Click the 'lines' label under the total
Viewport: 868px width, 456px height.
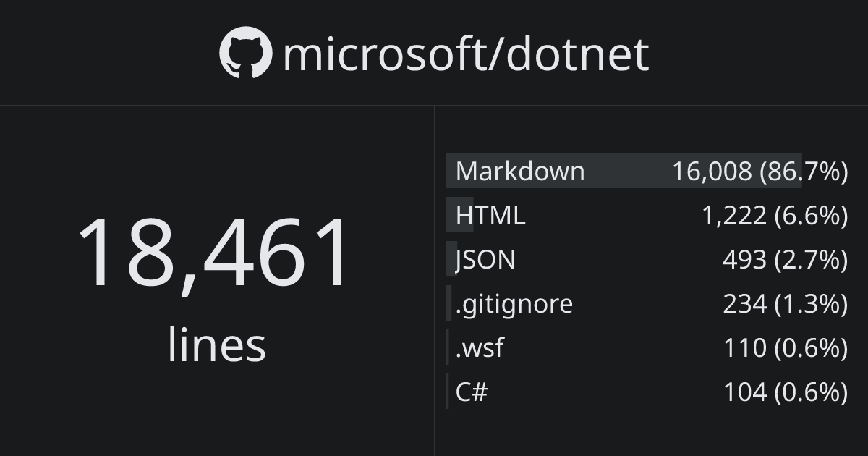217,345
